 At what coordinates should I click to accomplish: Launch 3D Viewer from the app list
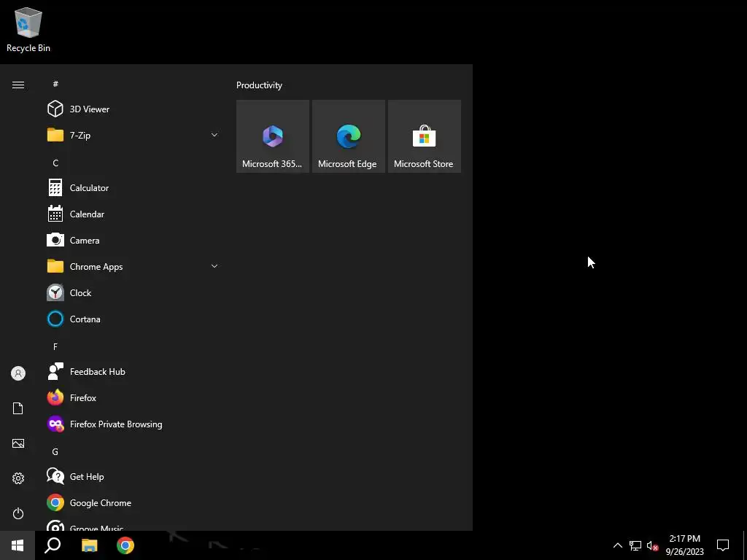click(133, 109)
